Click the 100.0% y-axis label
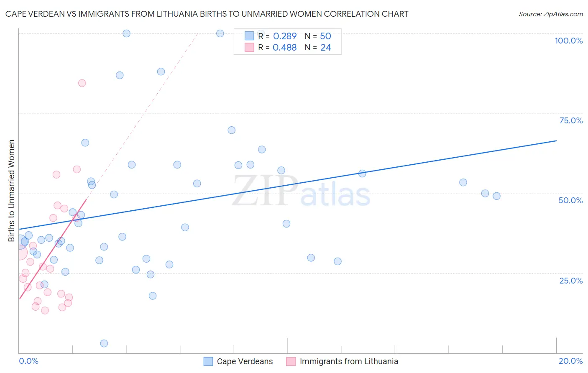 coord(568,41)
